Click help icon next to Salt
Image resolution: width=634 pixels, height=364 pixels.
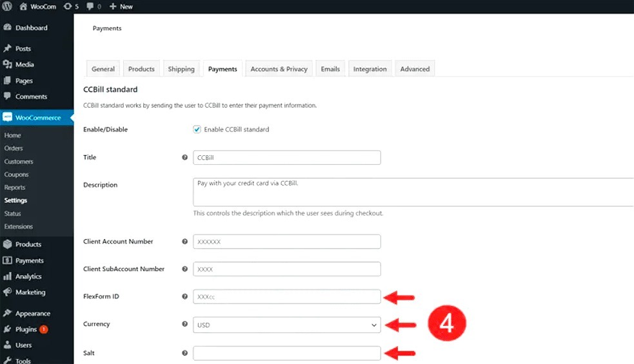tap(184, 353)
